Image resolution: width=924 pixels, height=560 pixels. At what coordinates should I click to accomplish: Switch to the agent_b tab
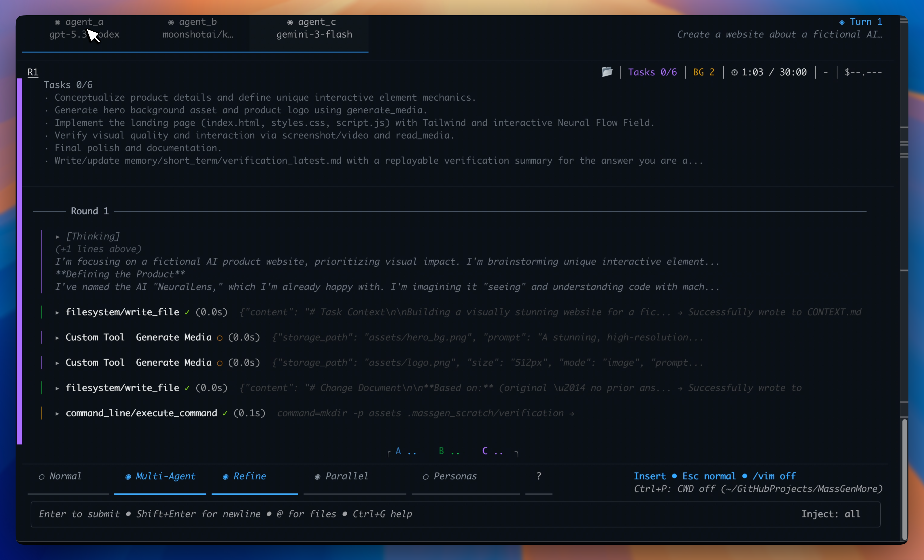point(198,28)
